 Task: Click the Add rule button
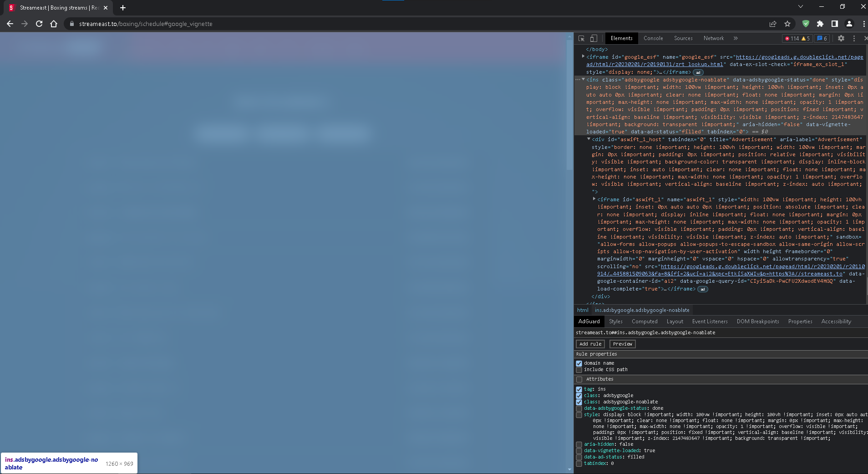click(590, 344)
